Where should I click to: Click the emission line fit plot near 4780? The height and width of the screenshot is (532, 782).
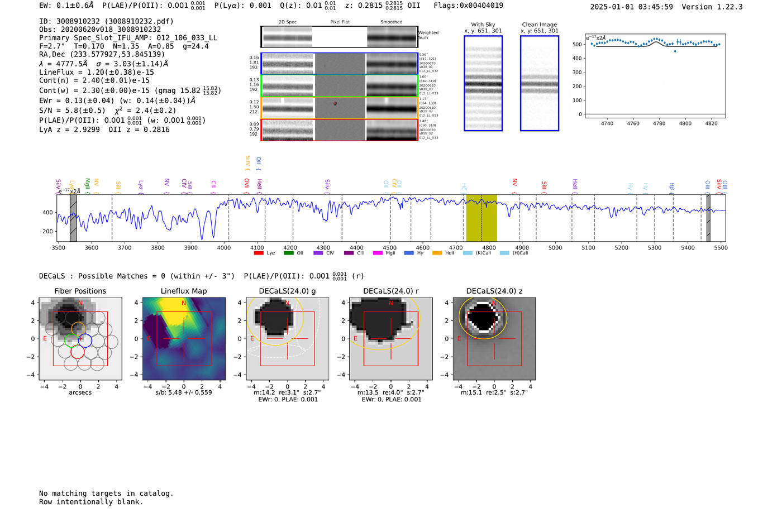(655, 76)
